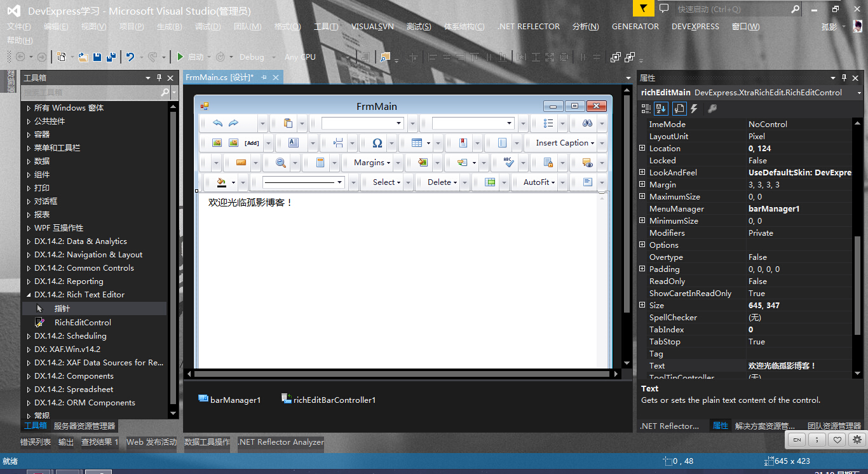Open the line style combo box
The width and height of the screenshot is (868, 474).
(304, 182)
